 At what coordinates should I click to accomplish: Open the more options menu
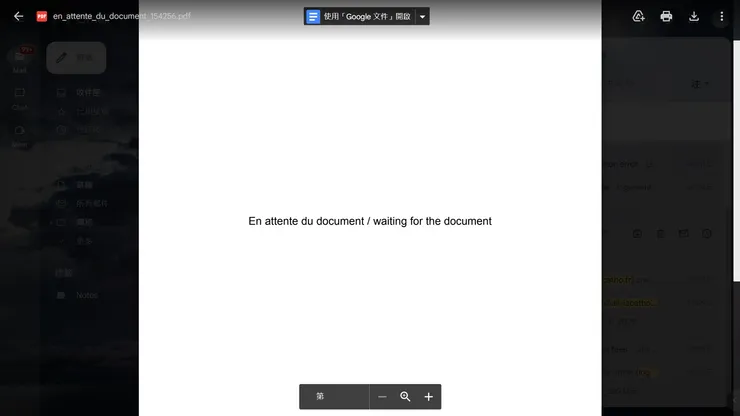click(722, 16)
